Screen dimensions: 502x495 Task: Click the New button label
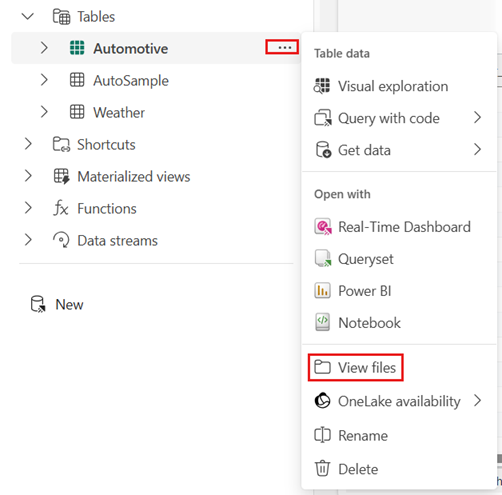click(x=69, y=304)
